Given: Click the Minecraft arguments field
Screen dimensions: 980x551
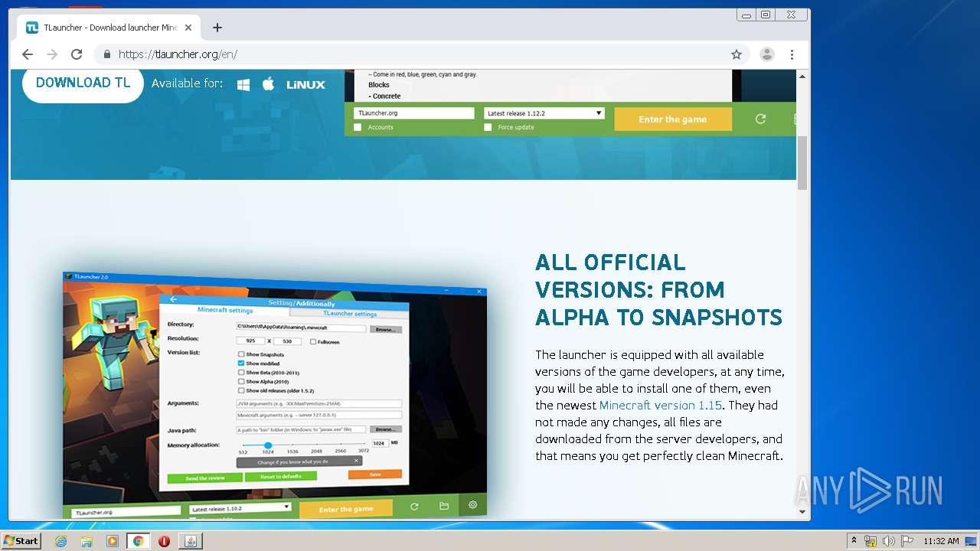Looking at the screenshot, I should point(319,415).
